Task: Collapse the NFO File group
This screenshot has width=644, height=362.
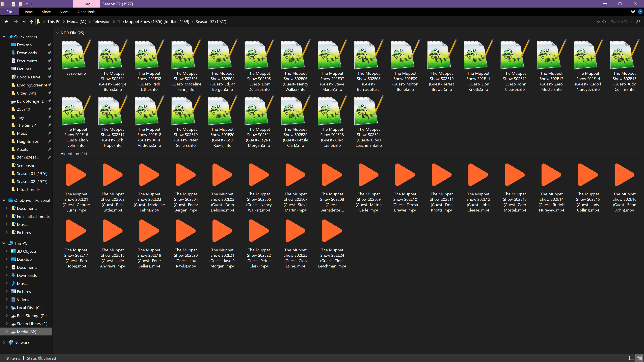Action: 58,33
